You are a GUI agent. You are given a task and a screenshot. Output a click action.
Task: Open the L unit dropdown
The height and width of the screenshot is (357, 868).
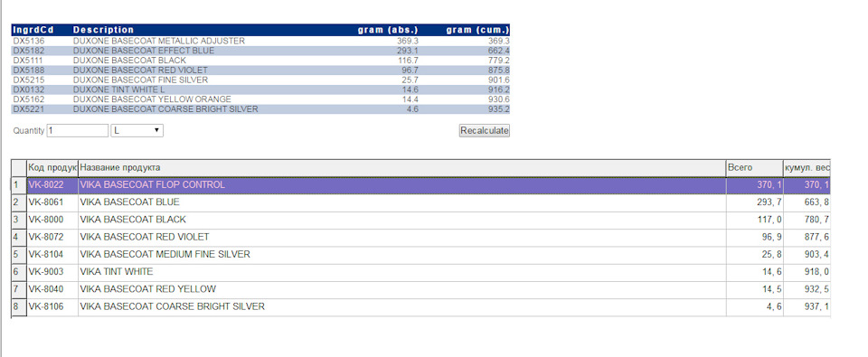click(137, 131)
